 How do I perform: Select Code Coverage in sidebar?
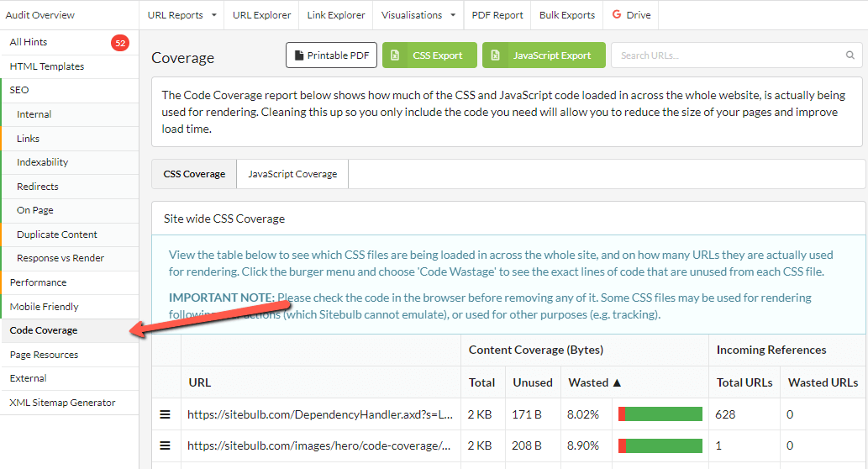[69, 330]
